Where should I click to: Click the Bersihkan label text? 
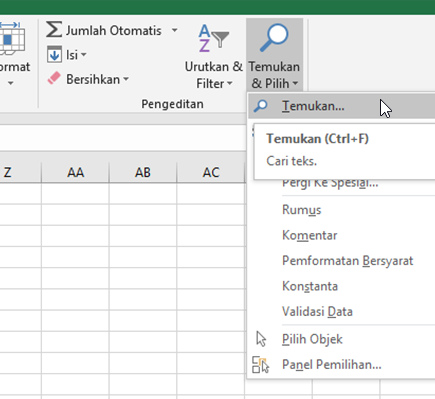point(93,79)
